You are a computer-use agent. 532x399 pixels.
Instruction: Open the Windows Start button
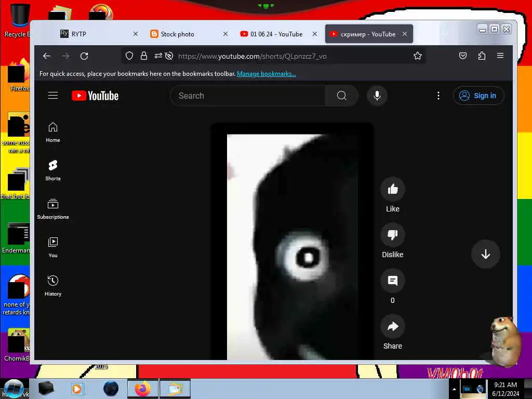coord(14,389)
